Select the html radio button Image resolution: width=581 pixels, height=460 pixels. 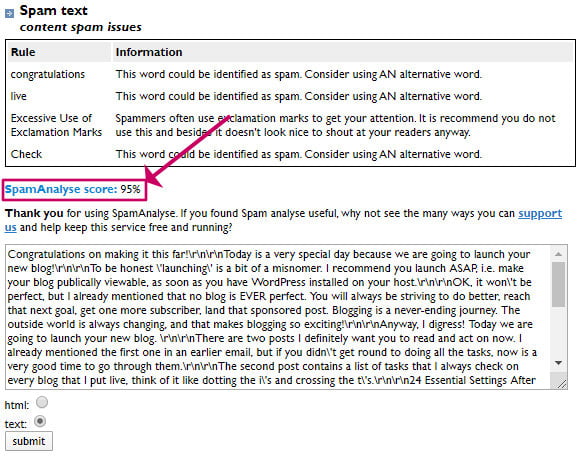click(x=42, y=402)
